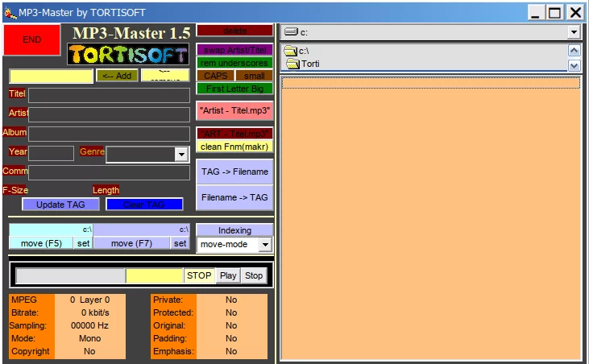Click the Private: label
Screen dimensions: 589x364
(x=168, y=300)
